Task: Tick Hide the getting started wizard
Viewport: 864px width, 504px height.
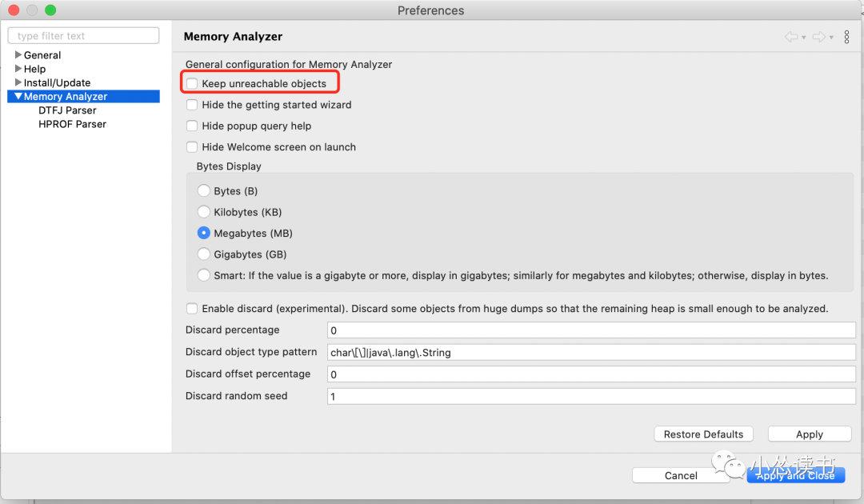Action: (192, 105)
